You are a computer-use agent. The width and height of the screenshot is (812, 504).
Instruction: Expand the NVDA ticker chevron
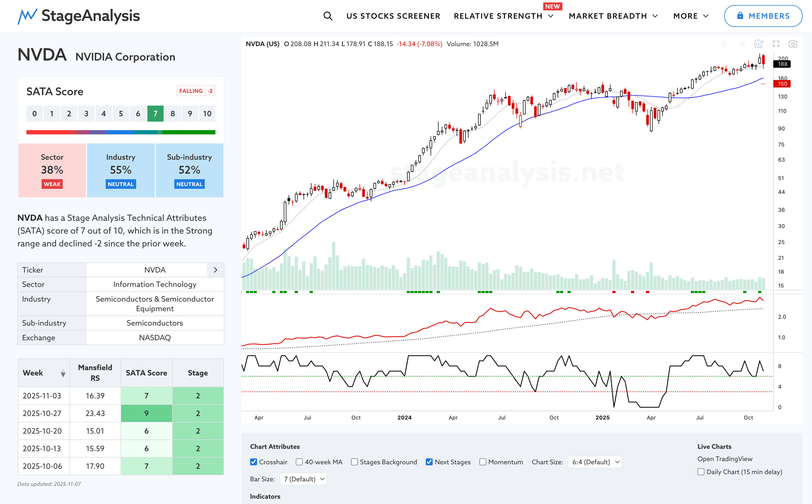(x=215, y=270)
